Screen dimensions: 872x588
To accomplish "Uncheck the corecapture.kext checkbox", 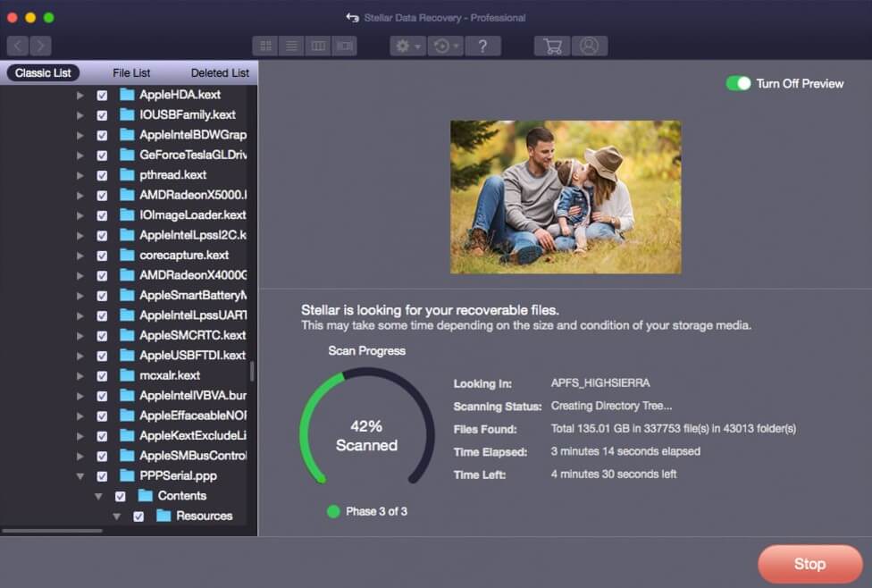I will pos(102,256).
